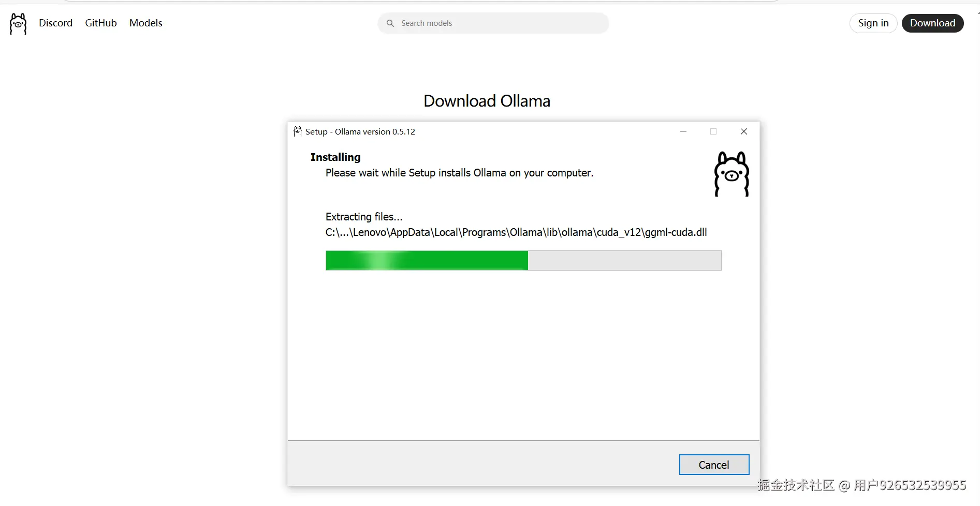Viewport: 980px width, 506px height.
Task: Focus the Search models field
Action: pos(493,23)
